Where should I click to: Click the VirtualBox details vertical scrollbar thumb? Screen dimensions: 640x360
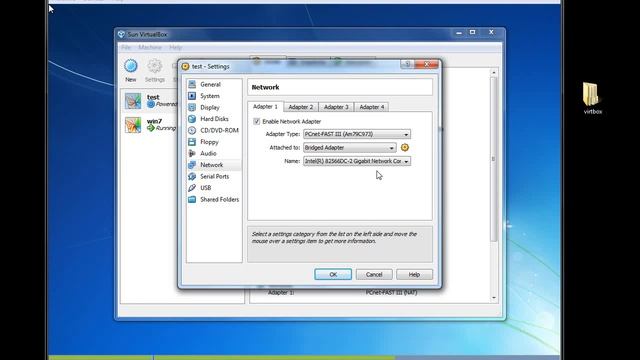click(x=494, y=159)
